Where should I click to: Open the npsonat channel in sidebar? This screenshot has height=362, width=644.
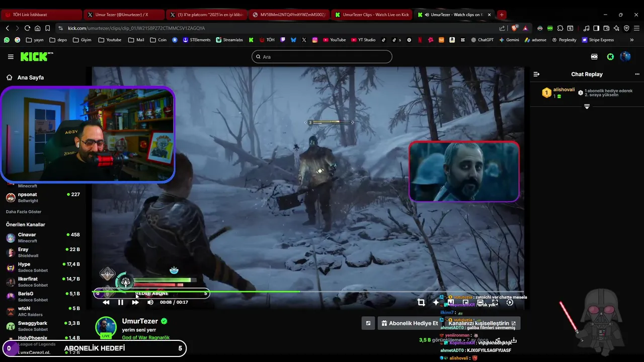coord(43,197)
